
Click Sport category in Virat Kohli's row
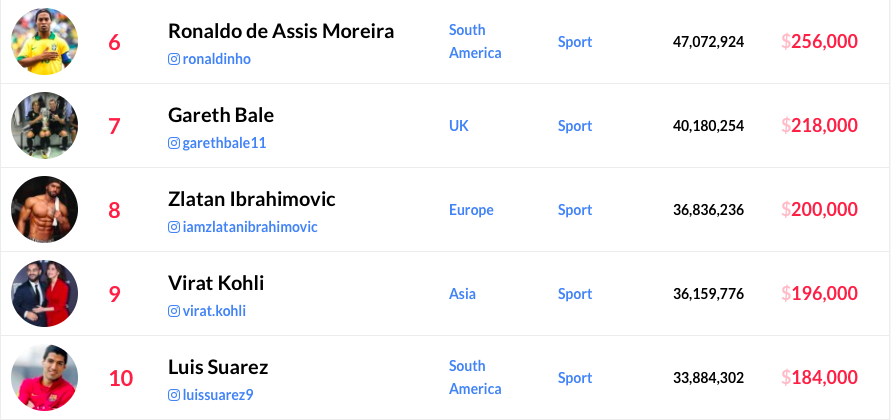[x=575, y=294]
